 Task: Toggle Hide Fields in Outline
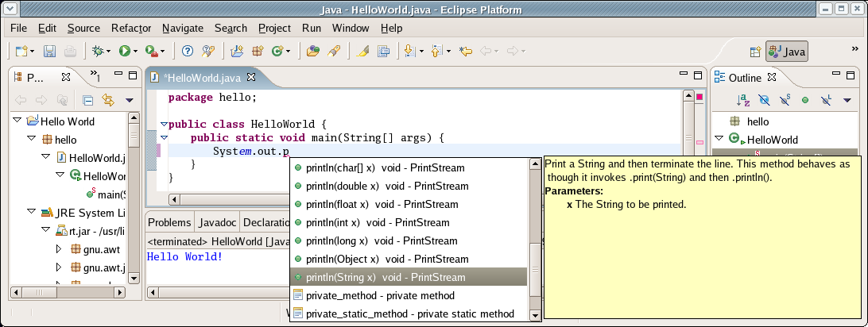tap(764, 100)
